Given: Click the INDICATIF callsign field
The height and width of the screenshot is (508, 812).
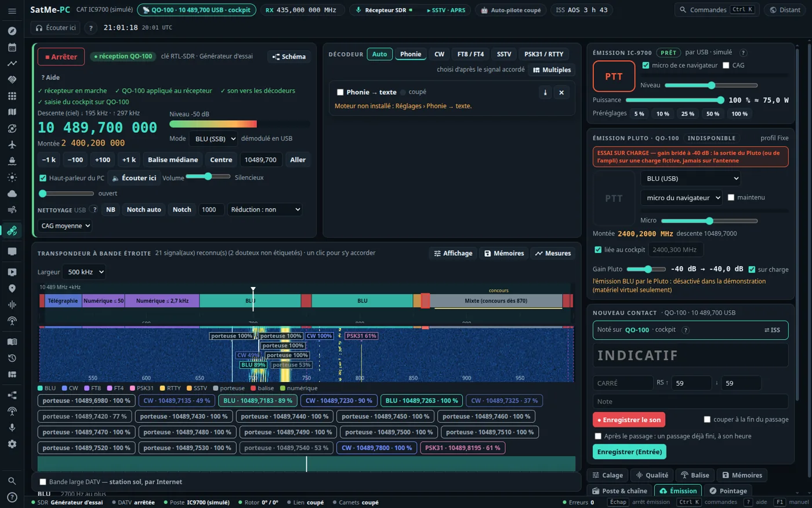Looking at the screenshot, I should click(x=691, y=355).
